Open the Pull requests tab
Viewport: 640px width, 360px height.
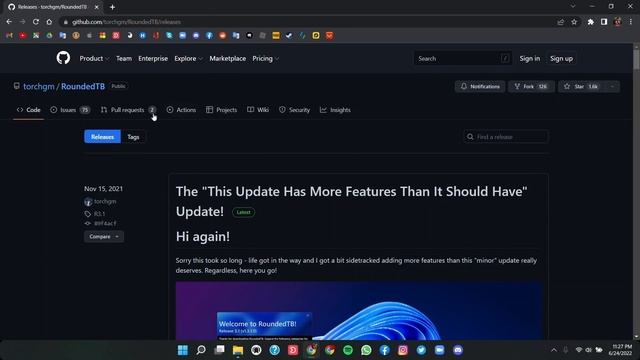(x=128, y=110)
